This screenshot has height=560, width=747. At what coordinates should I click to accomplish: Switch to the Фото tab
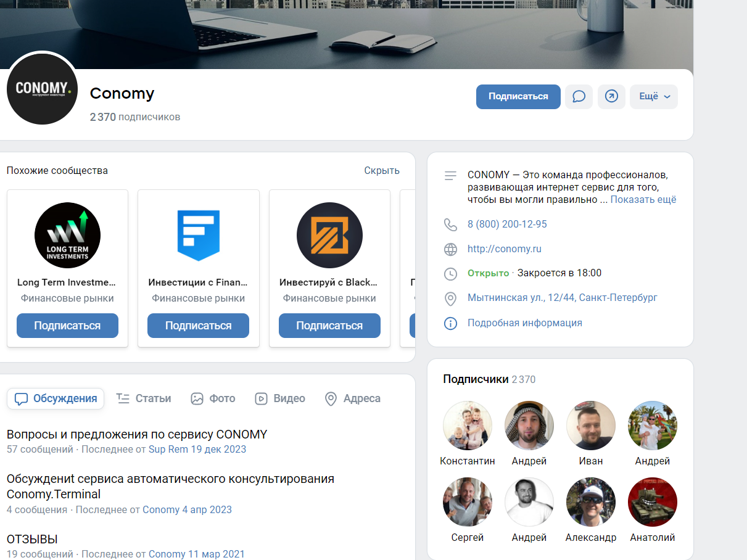(213, 398)
